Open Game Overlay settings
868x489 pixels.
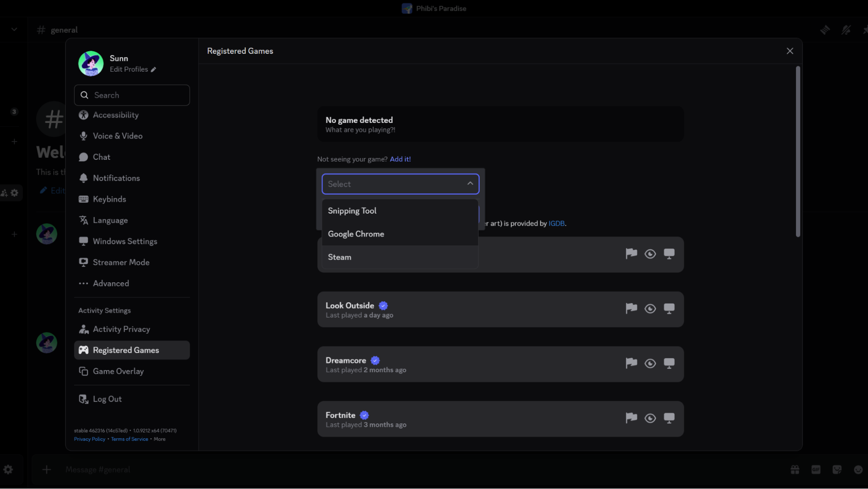[118, 371]
